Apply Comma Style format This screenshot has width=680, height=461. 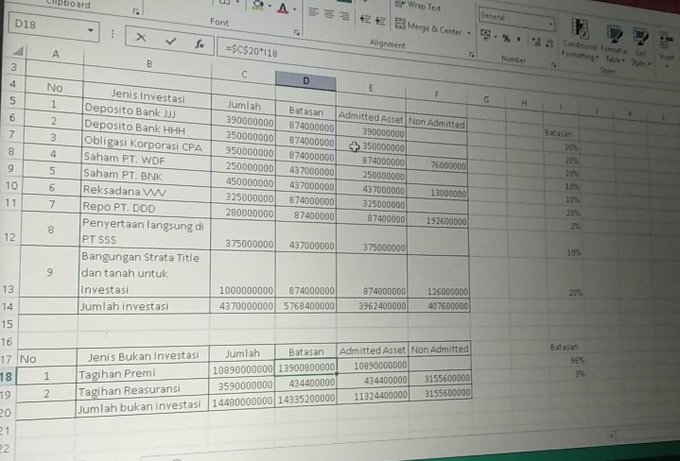518,39
